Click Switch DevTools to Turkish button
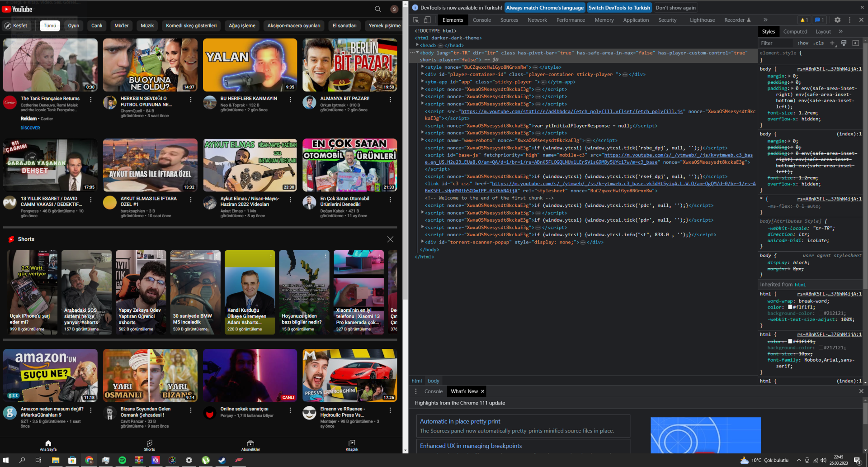Image resolution: width=868 pixels, height=467 pixels. pyautogui.click(x=619, y=8)
